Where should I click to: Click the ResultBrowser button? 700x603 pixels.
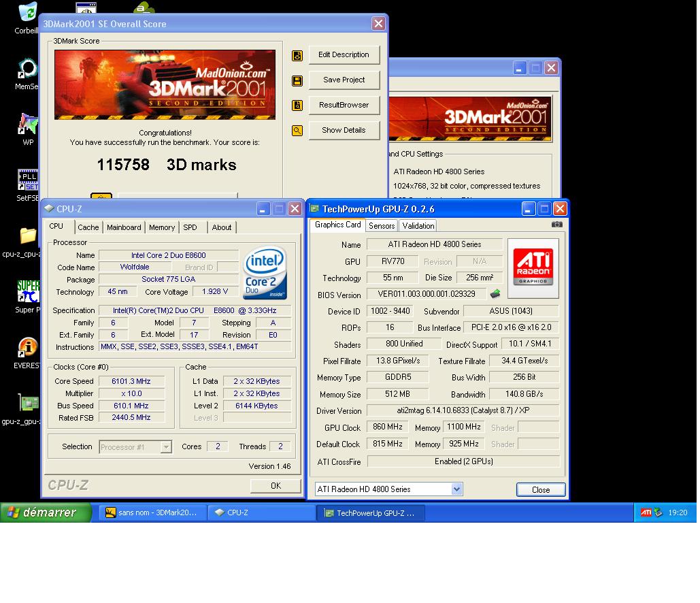tap(344, 105)
